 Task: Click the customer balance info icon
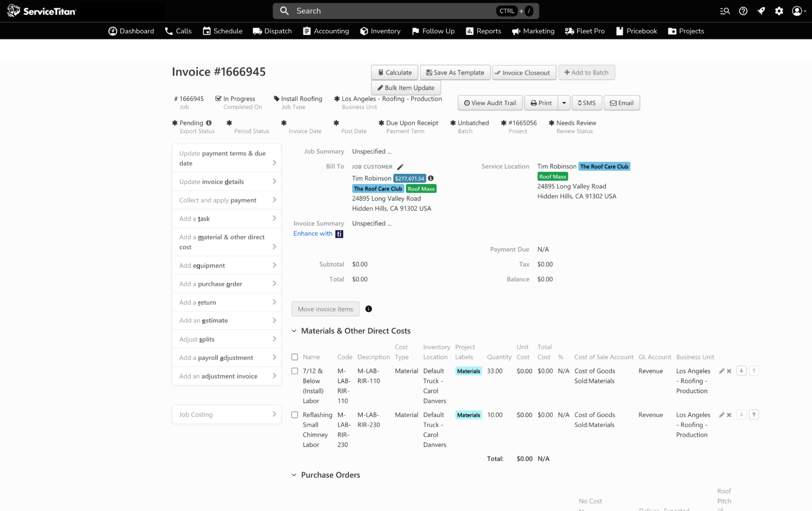431,178
